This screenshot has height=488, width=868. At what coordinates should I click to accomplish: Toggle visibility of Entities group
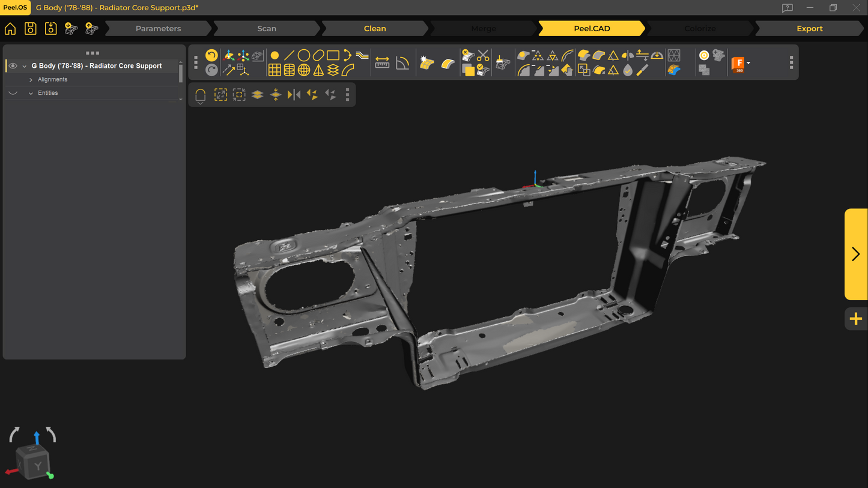13,93
